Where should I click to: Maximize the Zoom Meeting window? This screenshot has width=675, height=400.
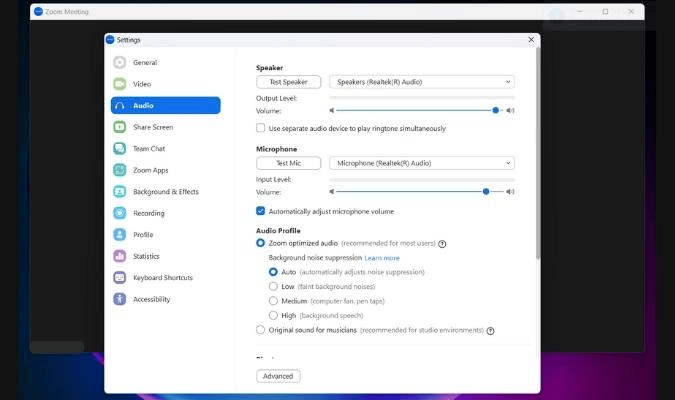click(x=605, y=12)
